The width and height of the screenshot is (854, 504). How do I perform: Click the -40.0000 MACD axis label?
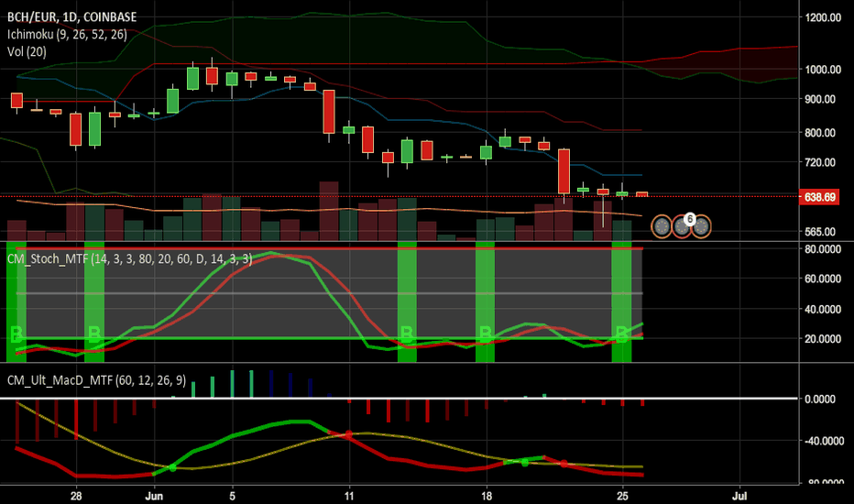[823, 441]
